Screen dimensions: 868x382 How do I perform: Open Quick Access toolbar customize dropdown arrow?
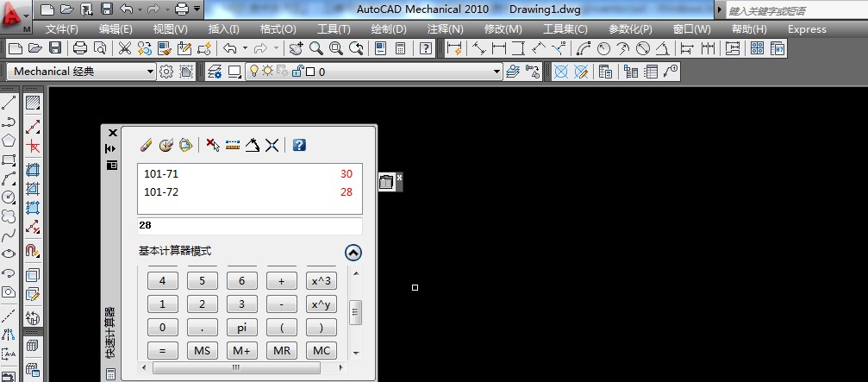pyautogui.click(x=197, y=9)
